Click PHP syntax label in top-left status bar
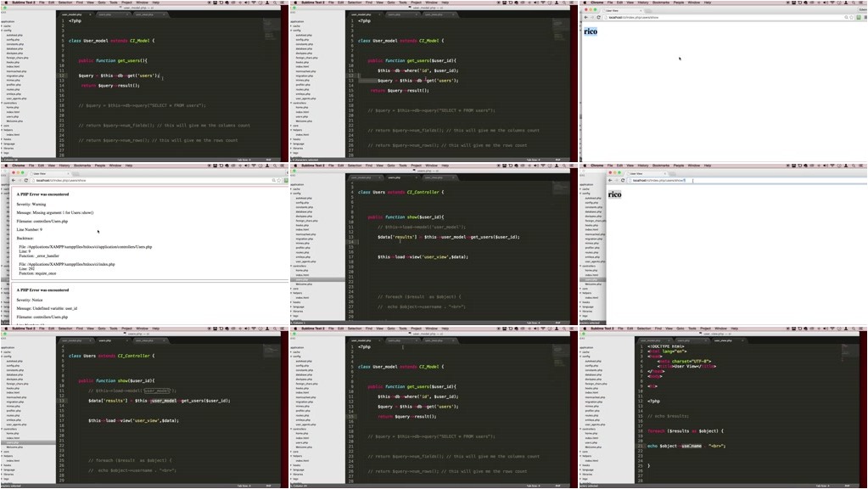Viewport: 868px width, 489px height. (x=268, y=160)
